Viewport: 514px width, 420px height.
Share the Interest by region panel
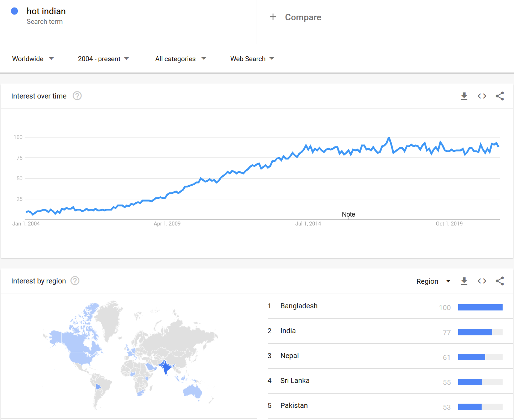(500, 281)
